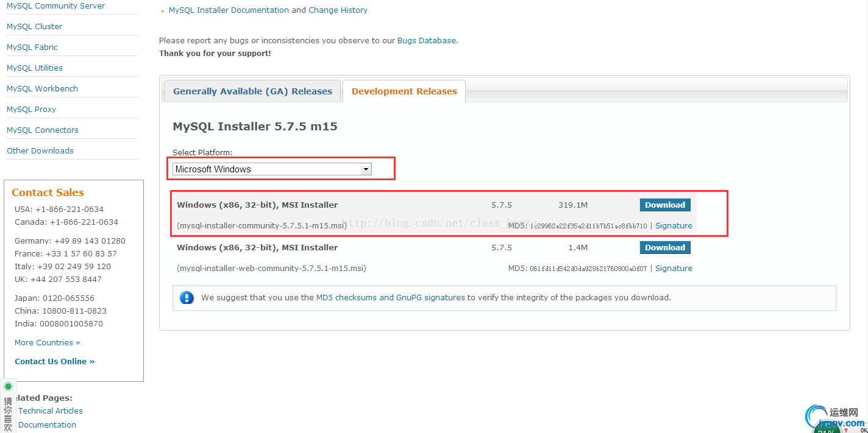Download the 319.1M MSI installer
The height and width of the screenshot is (433, 868).
pyautogui.click(x=665, y=205)
